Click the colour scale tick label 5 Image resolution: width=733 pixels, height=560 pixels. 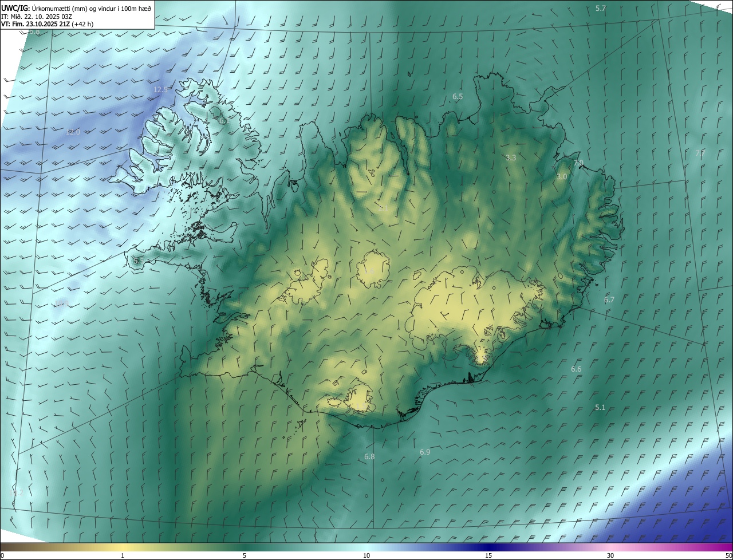(245, 555)
